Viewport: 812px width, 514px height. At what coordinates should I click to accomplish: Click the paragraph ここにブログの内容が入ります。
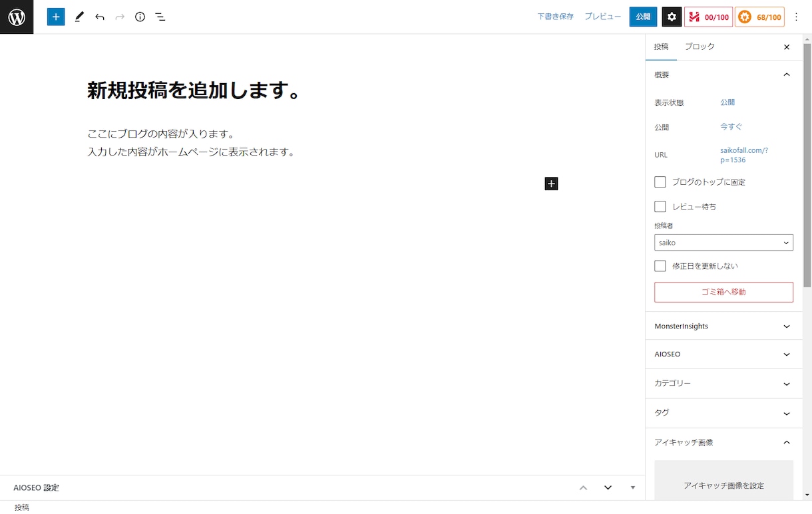pos(161,134)
